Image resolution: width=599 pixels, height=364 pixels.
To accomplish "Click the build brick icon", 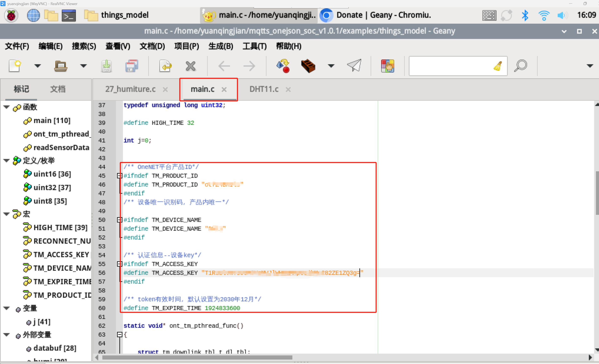I will tap(308, 66).
